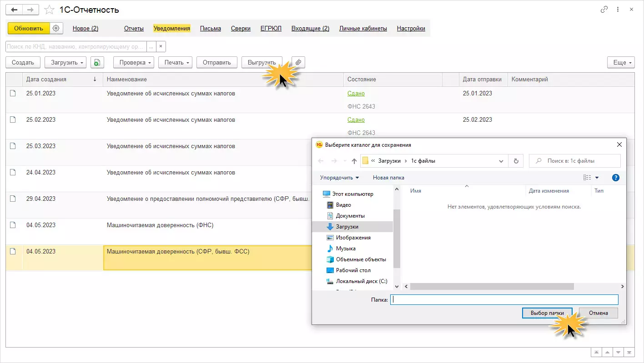Open the ЕГРЮЛ section
This screenshot has height=363, width=644.
pyautogui.click(x=271, y=28)
